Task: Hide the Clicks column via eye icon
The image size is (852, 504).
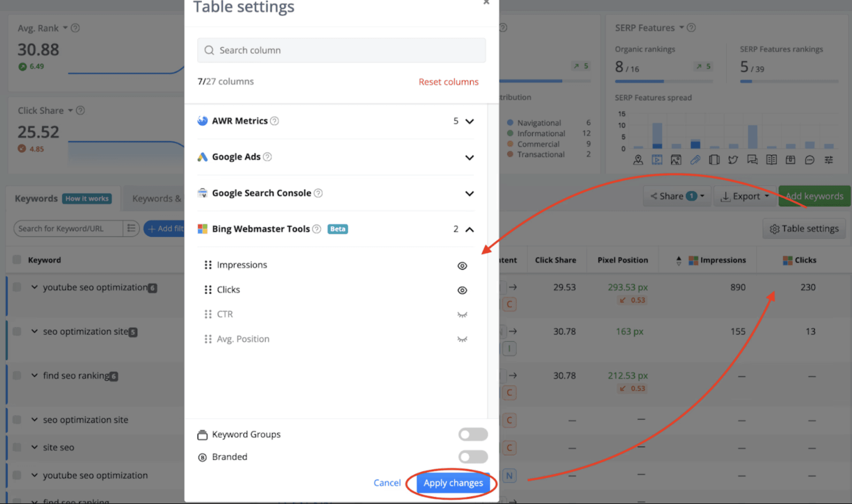Action: (x=462, y=290)
